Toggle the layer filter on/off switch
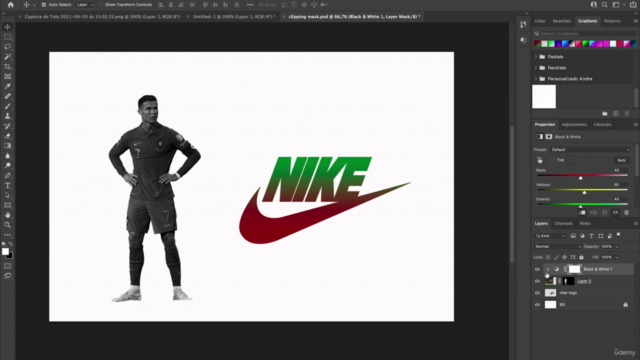Image resolution: width=640 pixels, height=360 pixels. (x=619, y=235)
